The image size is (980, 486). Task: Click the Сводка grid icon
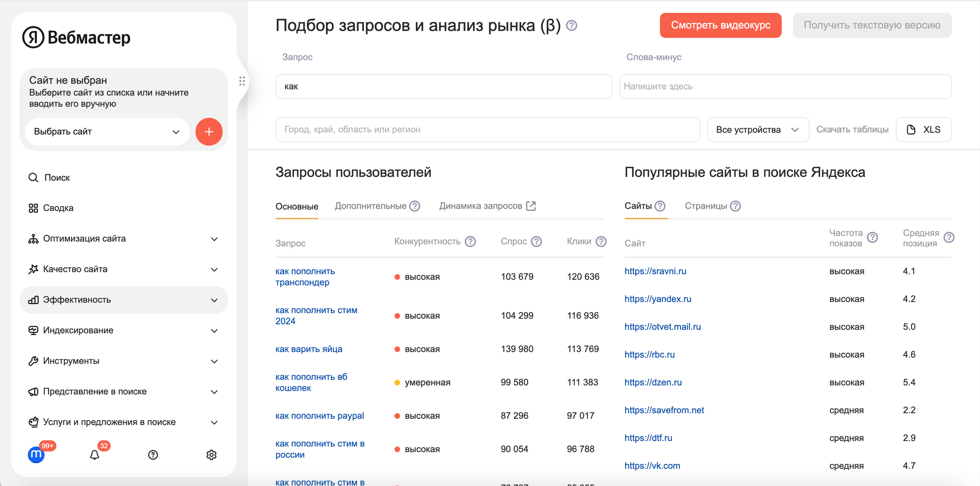coord(33,208)
